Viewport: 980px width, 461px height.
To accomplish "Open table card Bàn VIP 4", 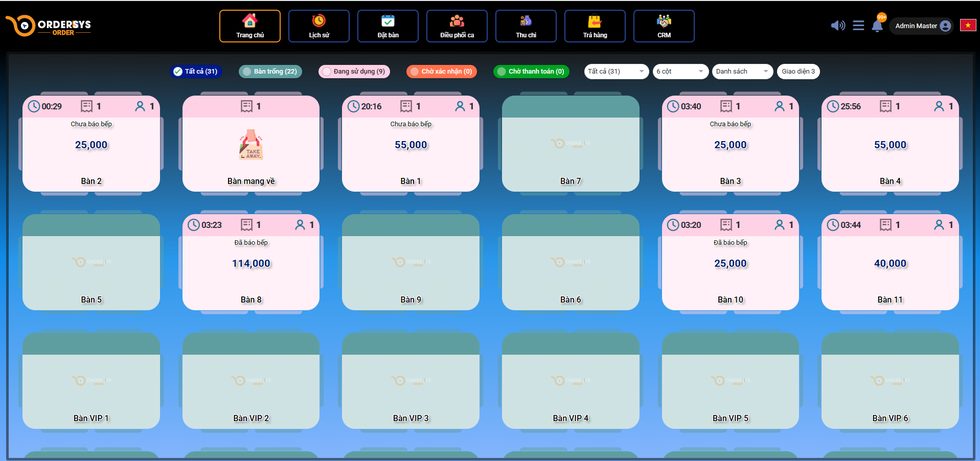I will coord(571,380).
